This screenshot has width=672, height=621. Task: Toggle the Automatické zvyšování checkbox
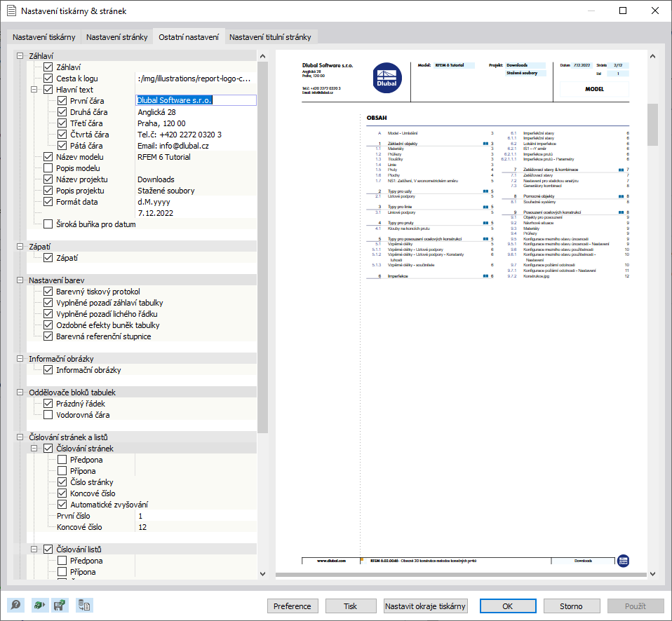pos(62,505)
